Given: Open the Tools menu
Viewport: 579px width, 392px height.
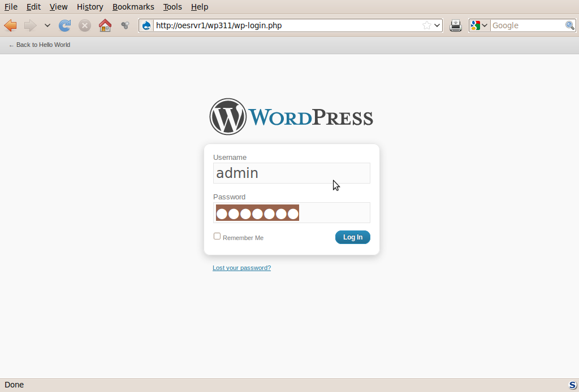Looking at the screenshot, I should point(172,7).
